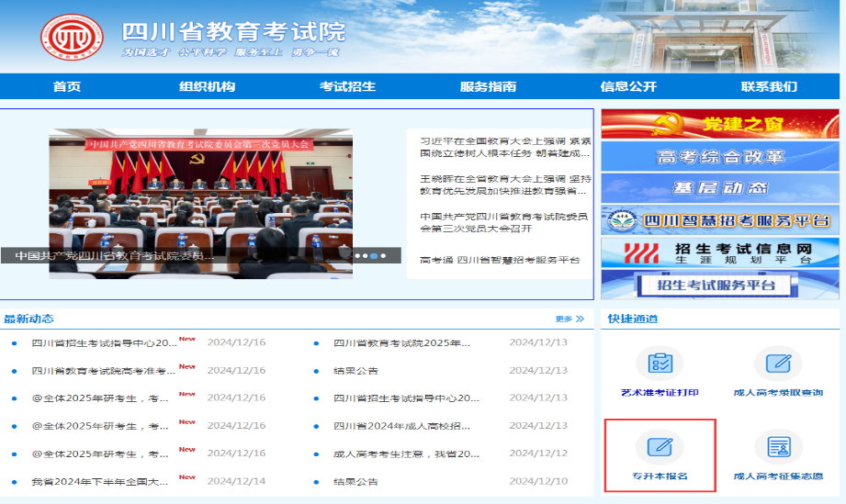Open the 四川智慧招考服务平台 banner
The height and width of the screenshot is (504, 846).
(x=720, y=220)
